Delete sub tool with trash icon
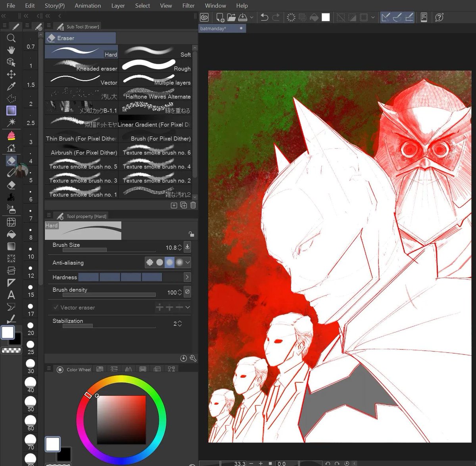This screenshot has height=466, width=476. tap(193, 205)
